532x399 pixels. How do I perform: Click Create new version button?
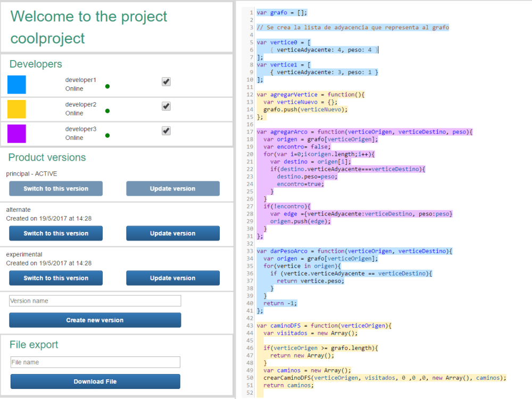coord(95,320)
